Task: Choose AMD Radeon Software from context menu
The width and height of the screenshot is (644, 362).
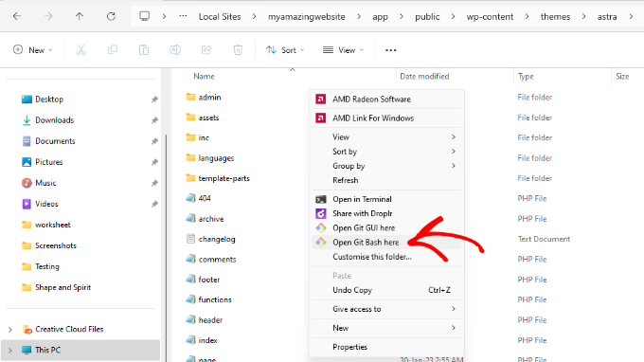Action: tap(387, 100)
